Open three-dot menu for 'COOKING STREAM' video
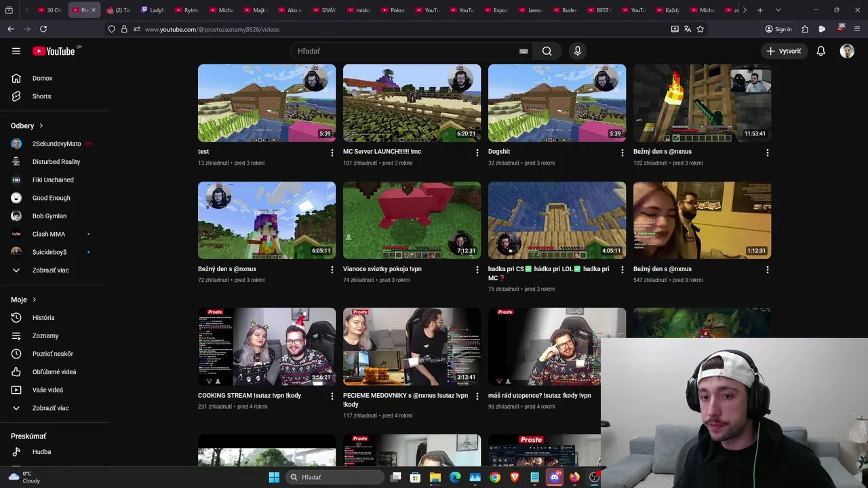This screenshot has height=488, width=868. [332, 396]
